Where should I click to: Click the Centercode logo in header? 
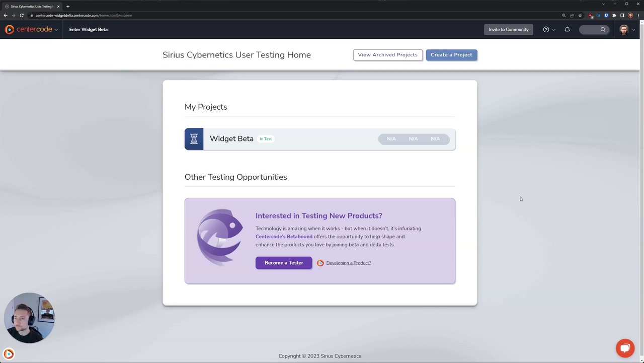tap(29, 30)
